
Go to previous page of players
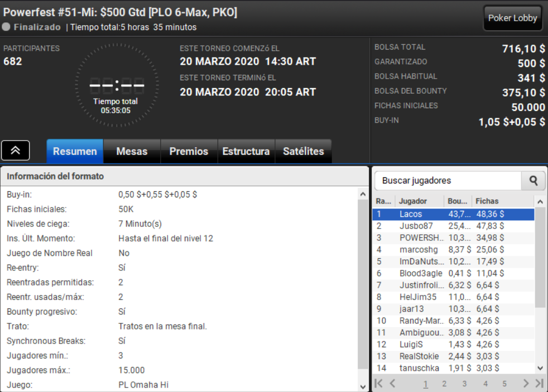coord(392,383)
